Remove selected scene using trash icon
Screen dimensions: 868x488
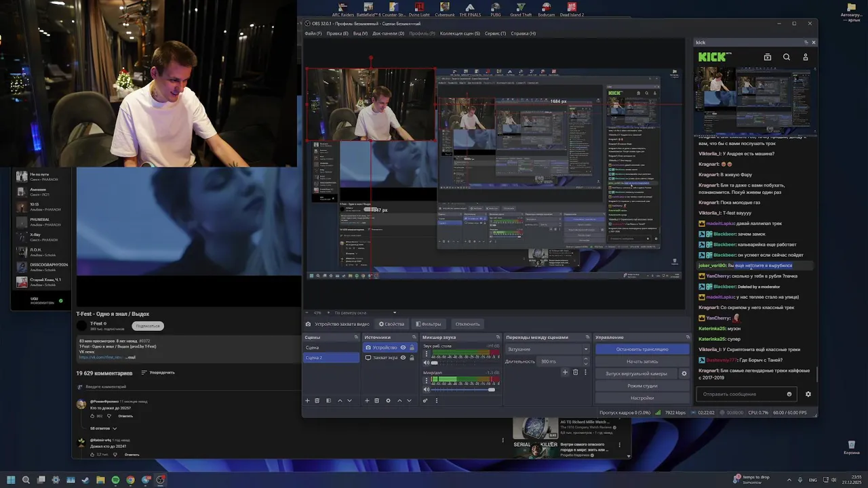coord(317,401)
